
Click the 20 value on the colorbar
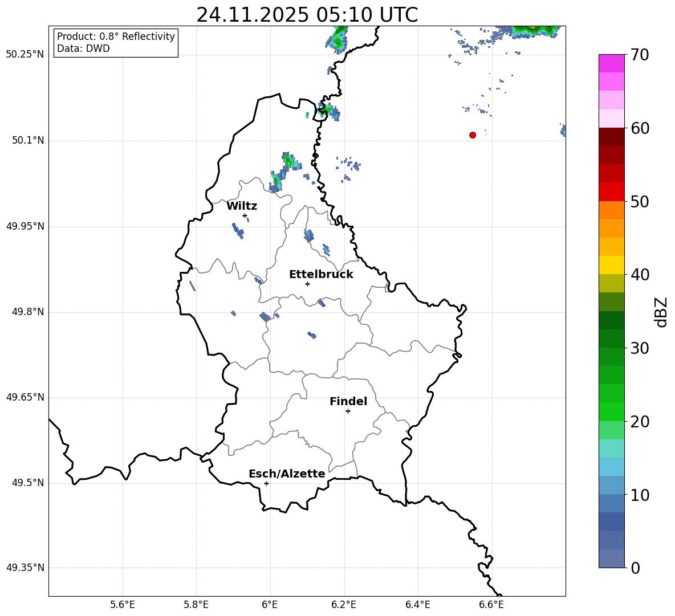[639, 422]
